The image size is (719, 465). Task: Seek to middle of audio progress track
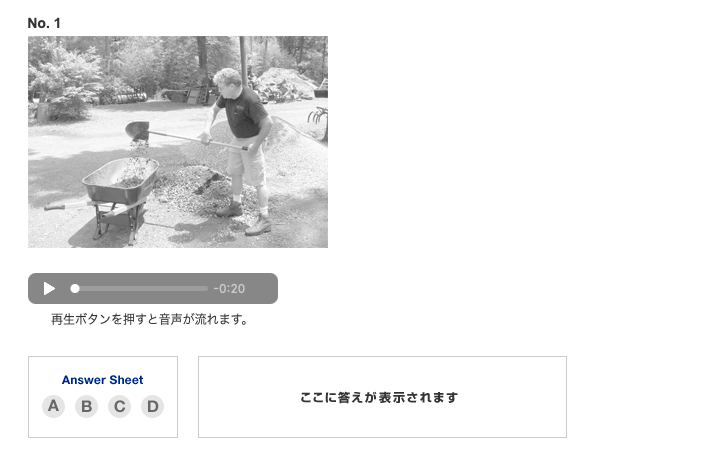click(139, 288)
